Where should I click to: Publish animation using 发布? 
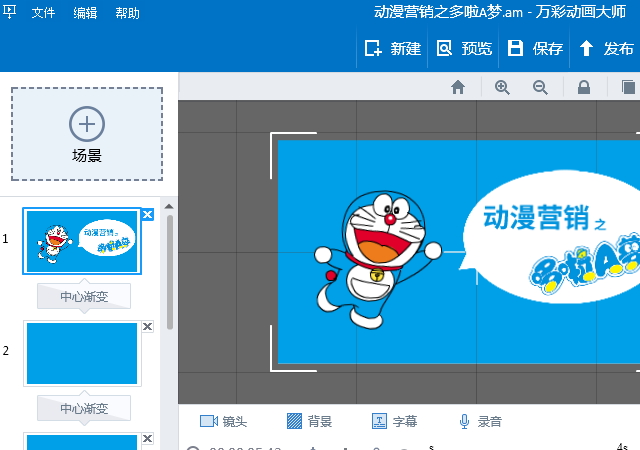[x=606, y=48]
